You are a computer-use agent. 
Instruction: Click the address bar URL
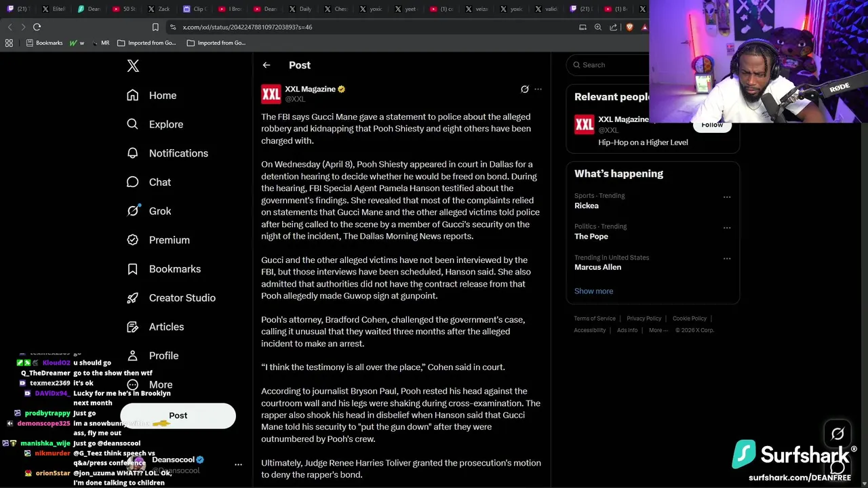[x=247, y=27]
